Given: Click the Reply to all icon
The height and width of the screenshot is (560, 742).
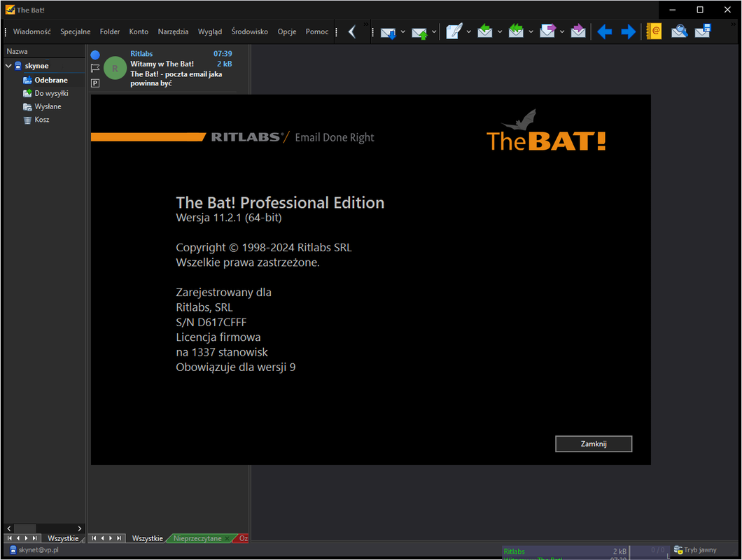Looking at the screenshot, I should 516,31.
